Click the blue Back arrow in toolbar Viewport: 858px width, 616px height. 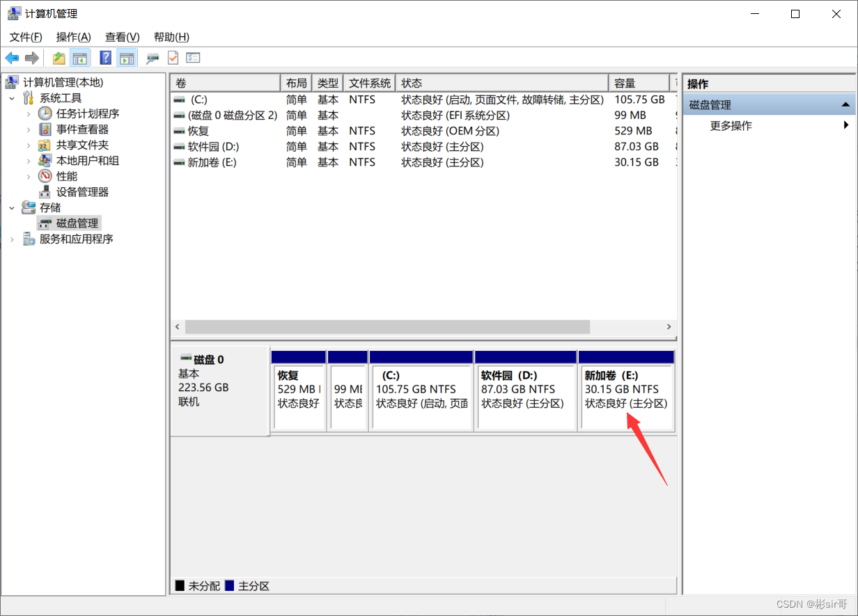[x=12, y=58]
